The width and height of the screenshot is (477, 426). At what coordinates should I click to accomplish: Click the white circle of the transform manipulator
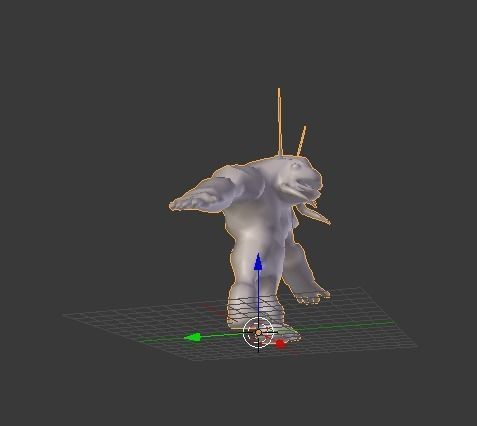click(x=258, y=332)
